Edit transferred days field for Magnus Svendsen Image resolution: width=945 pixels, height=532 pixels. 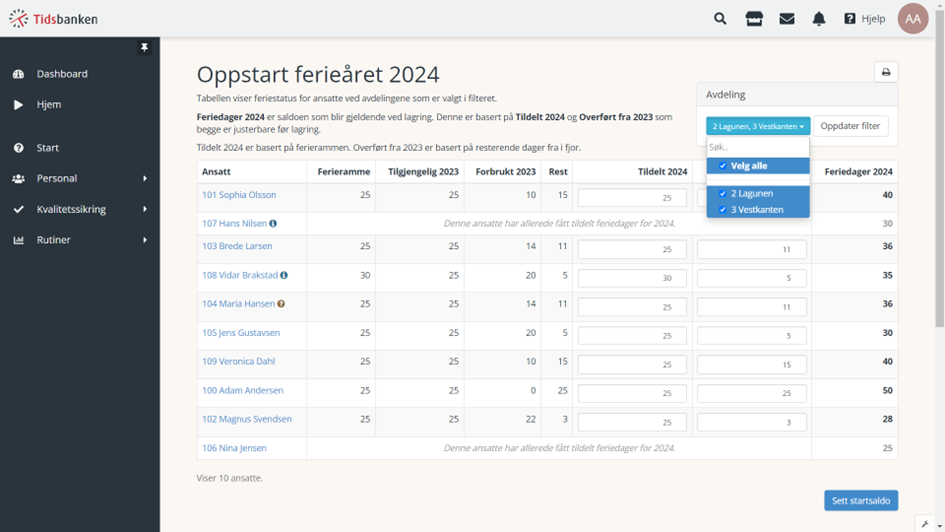coord(752,422)
